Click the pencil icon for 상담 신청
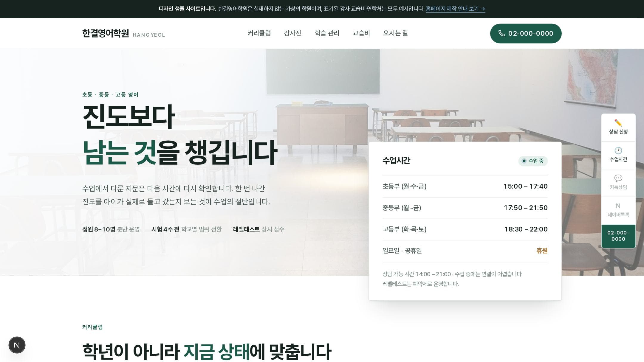Image resolution: width=644 pixels, height=362 pixels. coord(618,123)
